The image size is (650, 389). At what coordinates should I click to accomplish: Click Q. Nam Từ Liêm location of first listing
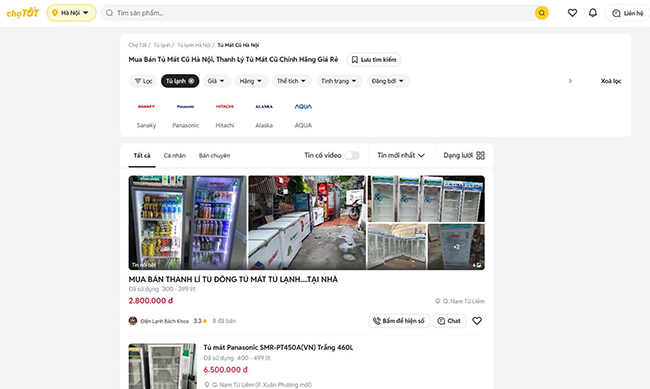[x=460, y=301]
